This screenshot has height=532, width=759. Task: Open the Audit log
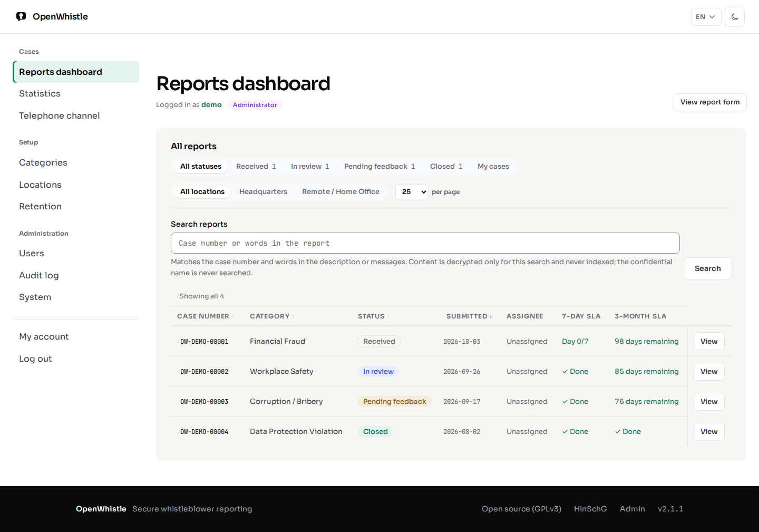click(76, 276)
